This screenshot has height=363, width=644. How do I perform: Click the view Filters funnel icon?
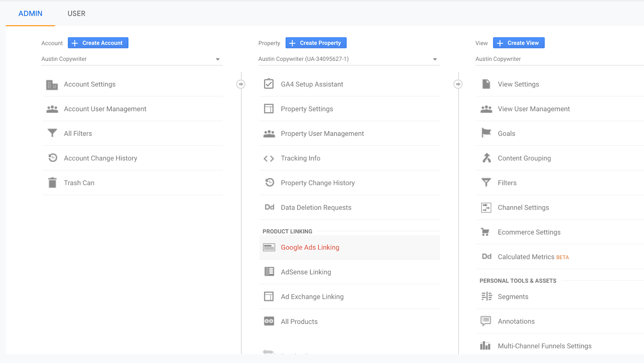[486, 183]
